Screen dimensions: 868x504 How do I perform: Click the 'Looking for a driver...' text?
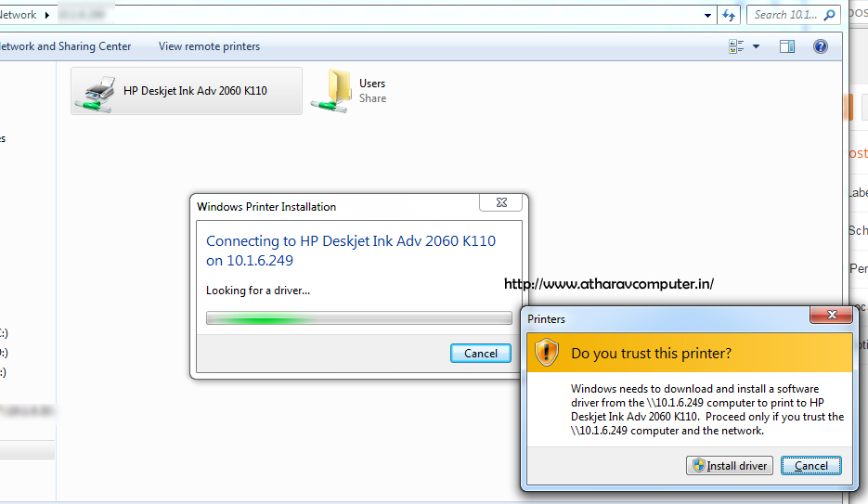[258, 291]
